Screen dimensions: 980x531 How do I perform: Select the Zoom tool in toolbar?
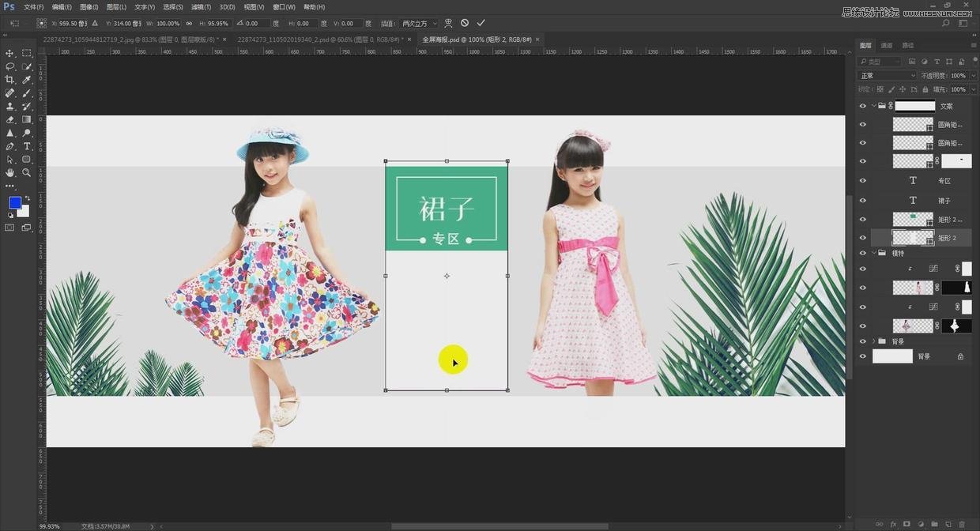click(27, 172)
